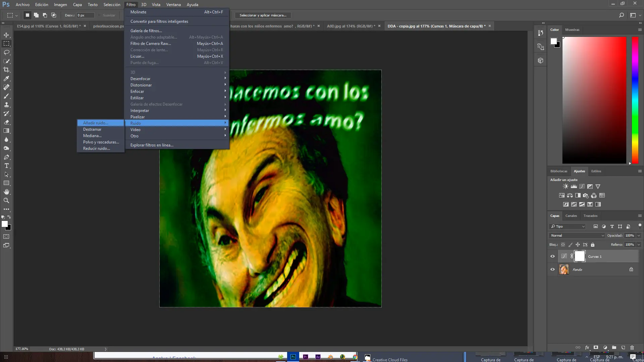The height and width of the screenshot is (362, 644).
Task: Add a Levels adjustment
Action: [x=574, y=186]
